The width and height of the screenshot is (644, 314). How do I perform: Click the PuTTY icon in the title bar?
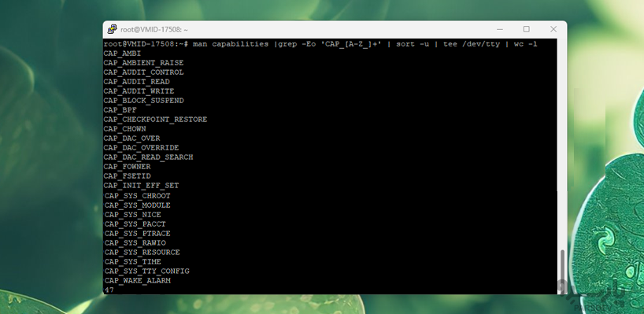coord(112,30)
